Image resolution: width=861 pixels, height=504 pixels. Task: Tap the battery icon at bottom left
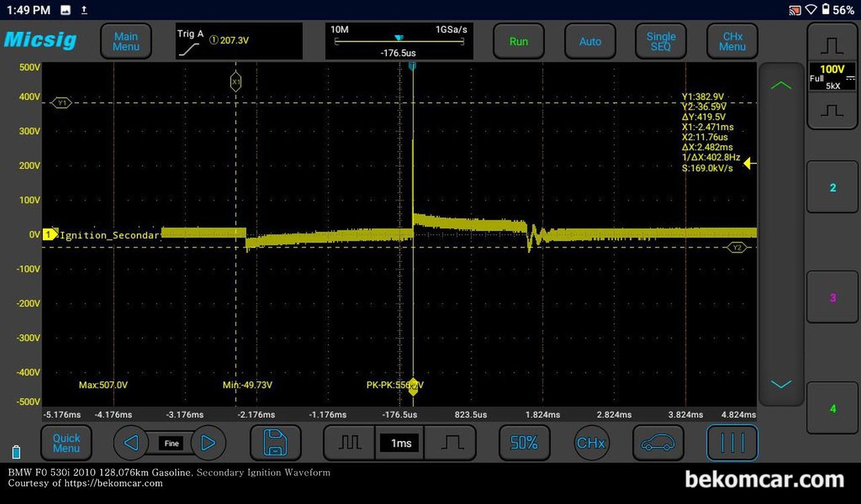tap(16, 452)
